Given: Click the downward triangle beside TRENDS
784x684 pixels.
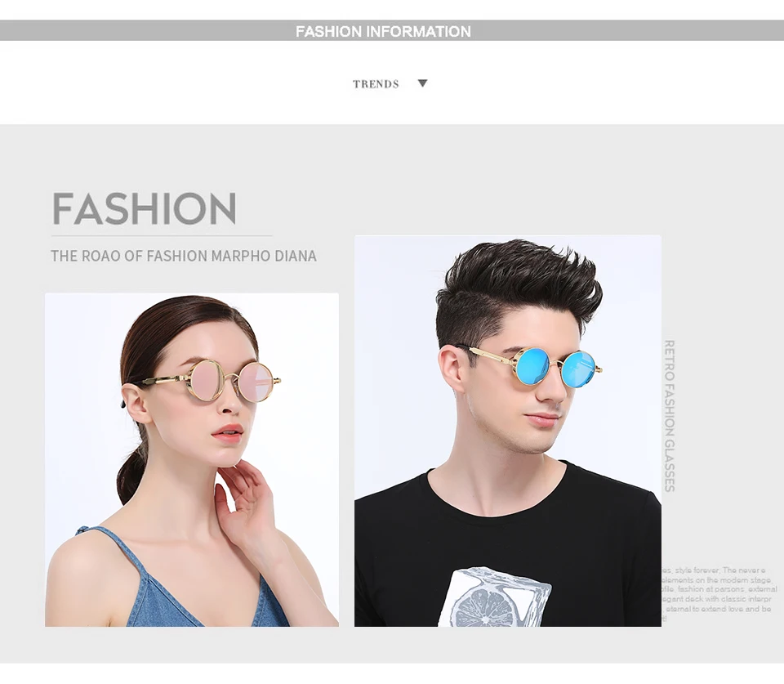Looking at the screenshot, I should 422,83.
